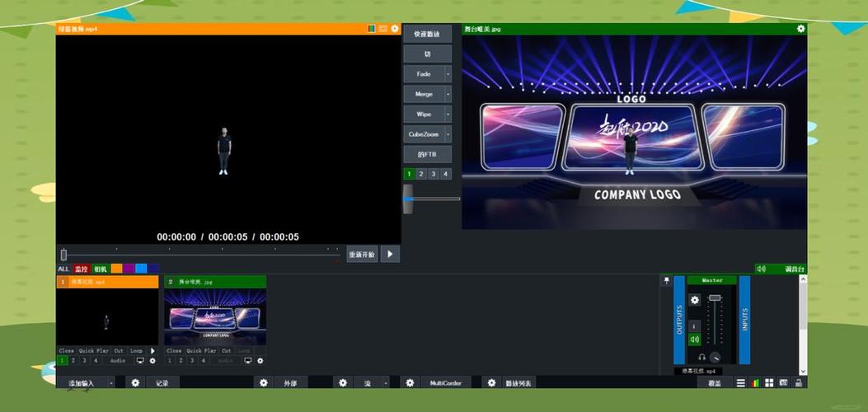
Task: Click audio mixer scrollbar down arrow
Action: [803, 372]
